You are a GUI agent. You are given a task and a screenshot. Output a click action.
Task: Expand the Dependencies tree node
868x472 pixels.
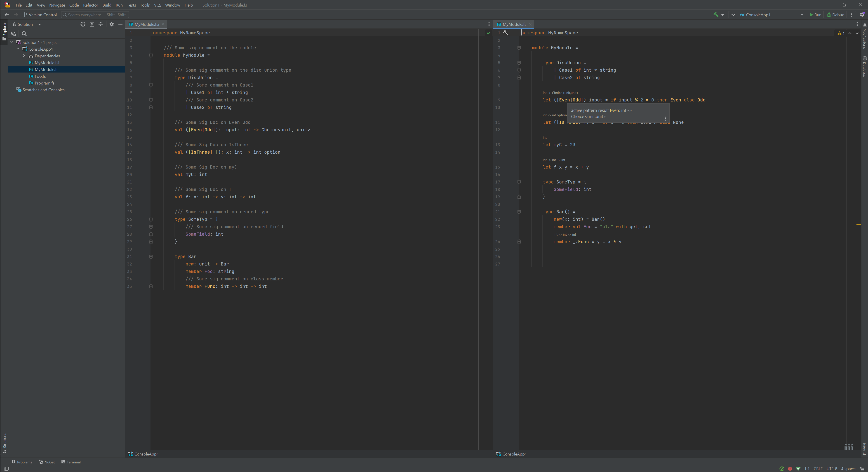pyautogui.click(x=24, y=56)
